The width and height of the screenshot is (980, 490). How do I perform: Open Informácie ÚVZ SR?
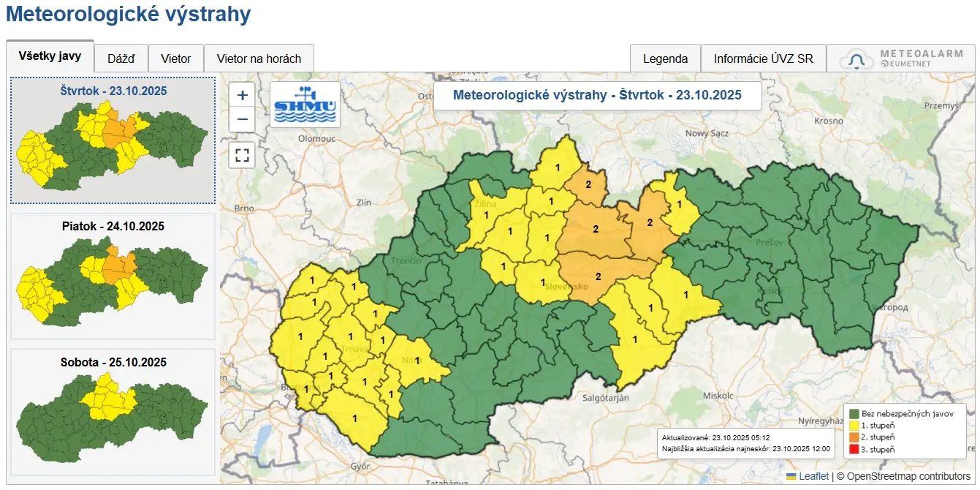[x=763, y=59]
